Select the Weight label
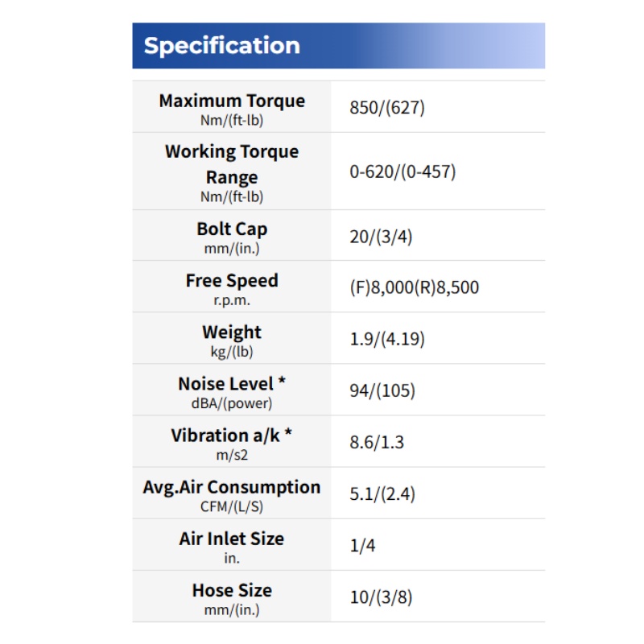Viewport: 644px width, 644px height. pos(232,332)
